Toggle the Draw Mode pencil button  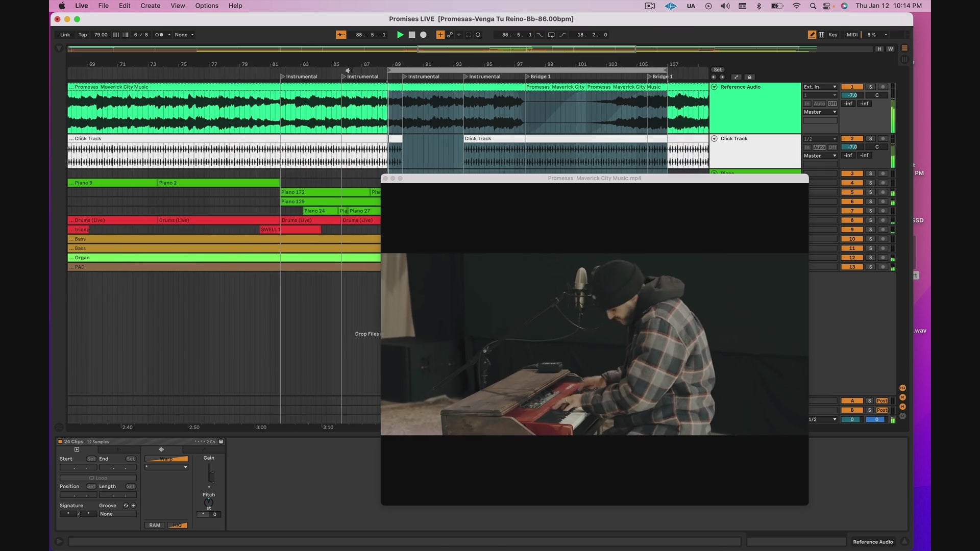pyautogui.click(x=812, y=35)
